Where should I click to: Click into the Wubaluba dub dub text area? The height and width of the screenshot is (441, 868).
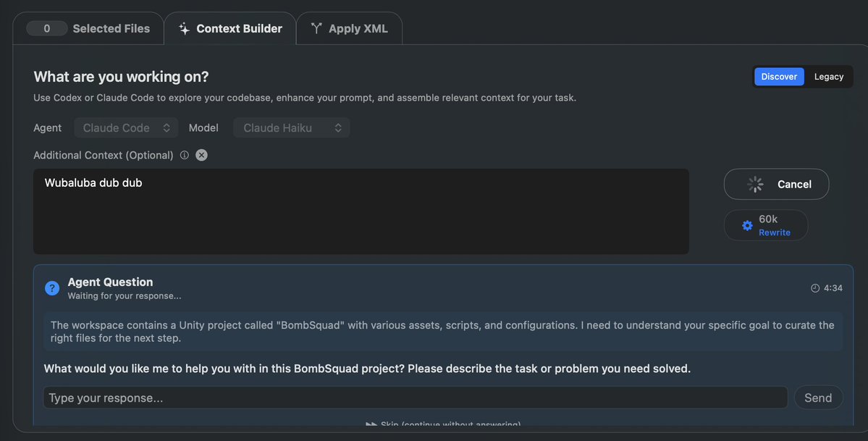pyautogui.click(x=361, y=211)
